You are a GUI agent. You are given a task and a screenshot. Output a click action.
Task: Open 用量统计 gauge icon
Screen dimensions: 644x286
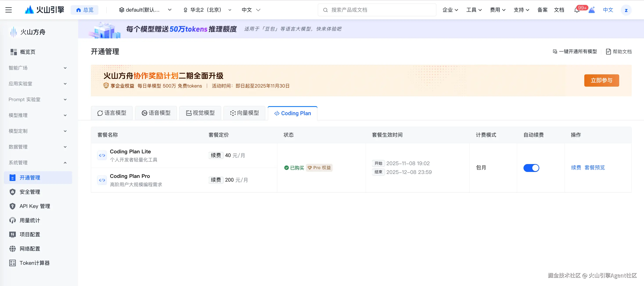13,220
